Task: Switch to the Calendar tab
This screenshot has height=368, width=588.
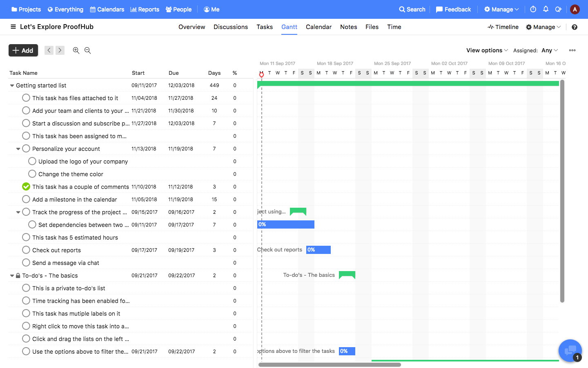Action: (318, 27)
